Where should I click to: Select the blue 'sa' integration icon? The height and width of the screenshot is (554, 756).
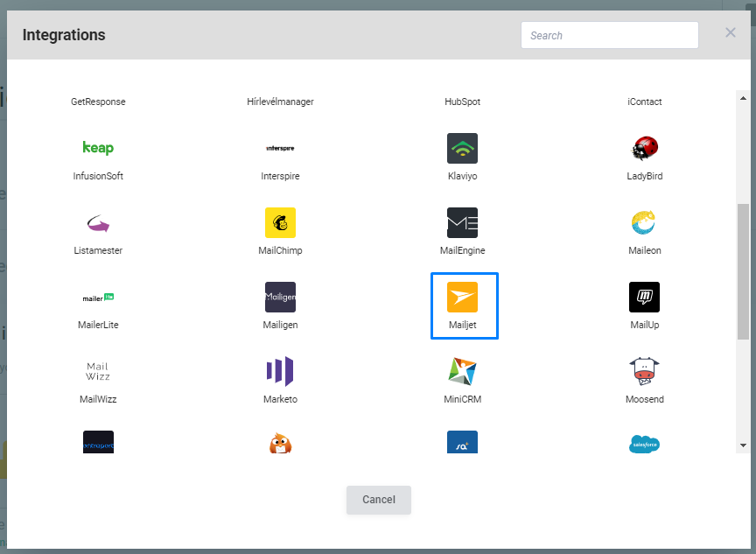point(462,442)
